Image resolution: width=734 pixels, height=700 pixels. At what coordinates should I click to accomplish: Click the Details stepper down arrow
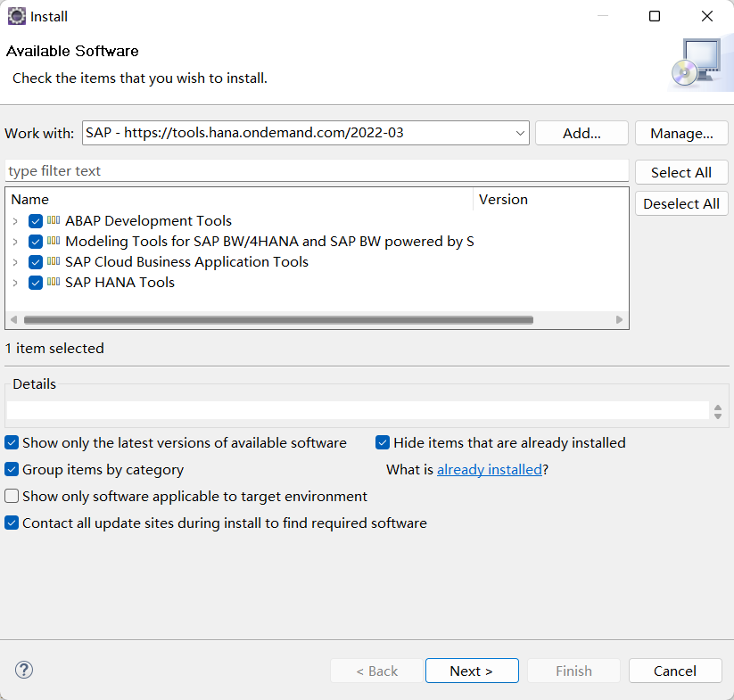[x=718, y=416]
